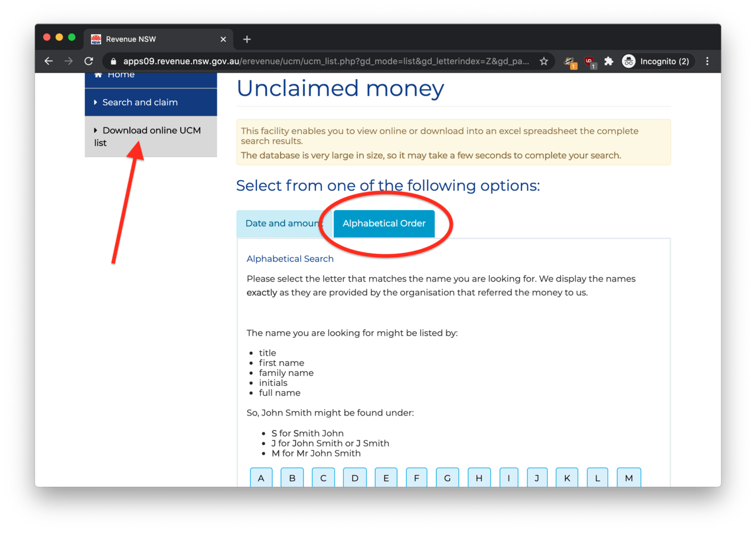Choose letter H button
Viewport: 756px width, 533px height.
coord(479,478)
